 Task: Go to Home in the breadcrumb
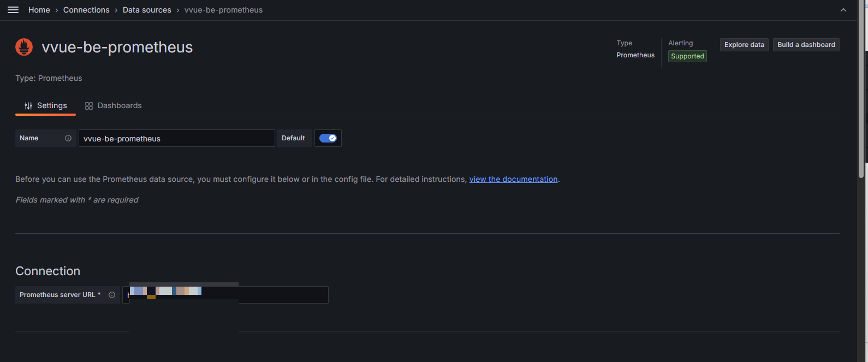39,10
